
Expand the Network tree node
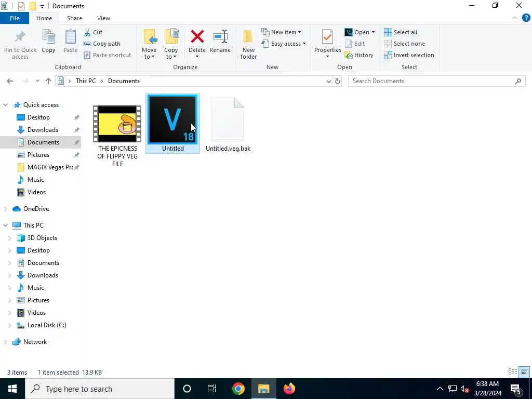tap(5, 342)
